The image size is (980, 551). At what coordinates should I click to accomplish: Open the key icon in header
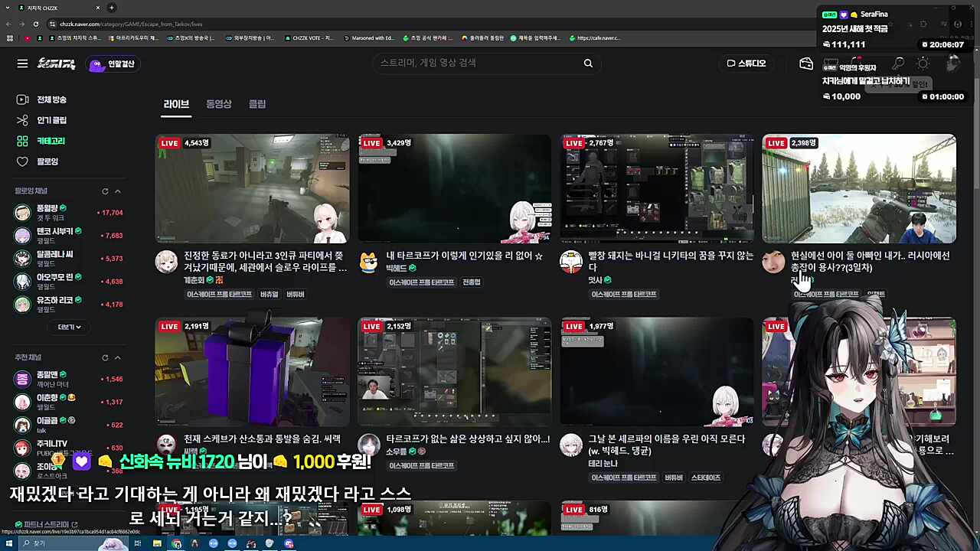pyautogui.click(x=899, y=64)
